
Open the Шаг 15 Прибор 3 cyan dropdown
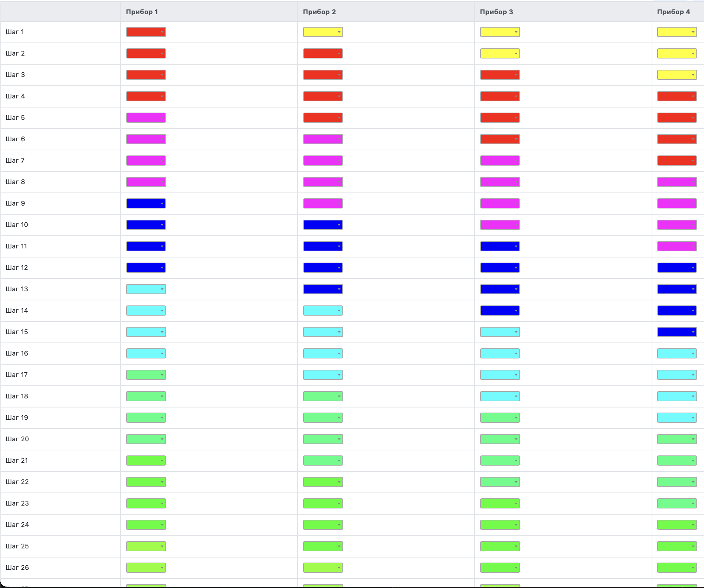pos(500,332)
